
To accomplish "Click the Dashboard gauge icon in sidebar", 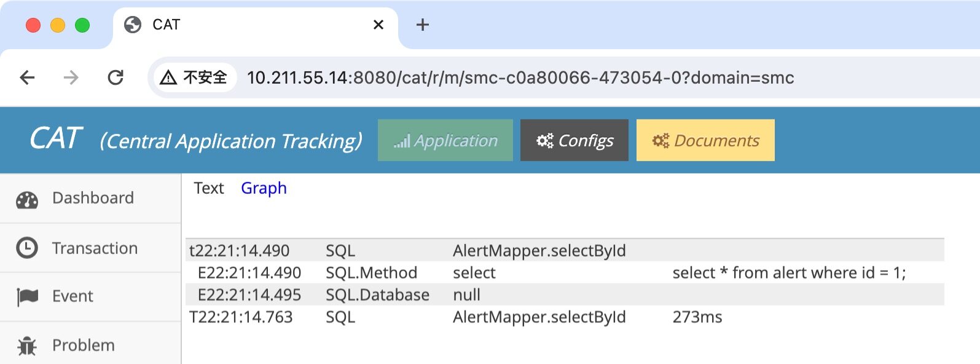I will click(x=27, y=199).
